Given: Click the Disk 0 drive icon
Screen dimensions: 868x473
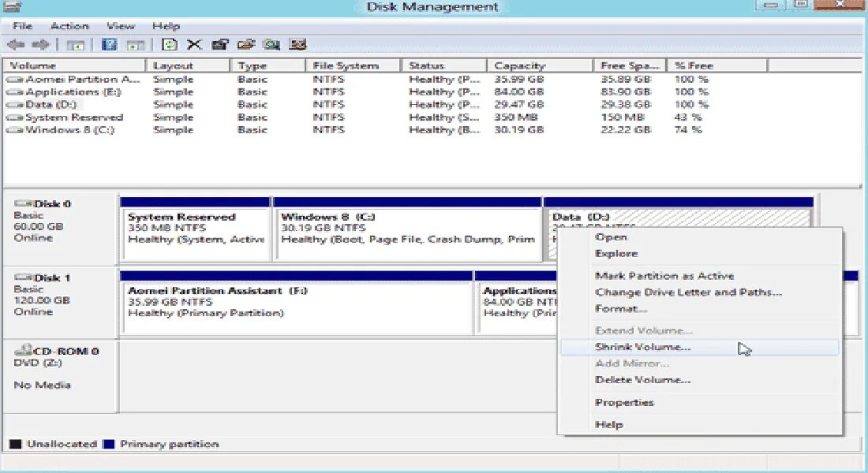Looking at the screenshot, I should pos(23,203).
